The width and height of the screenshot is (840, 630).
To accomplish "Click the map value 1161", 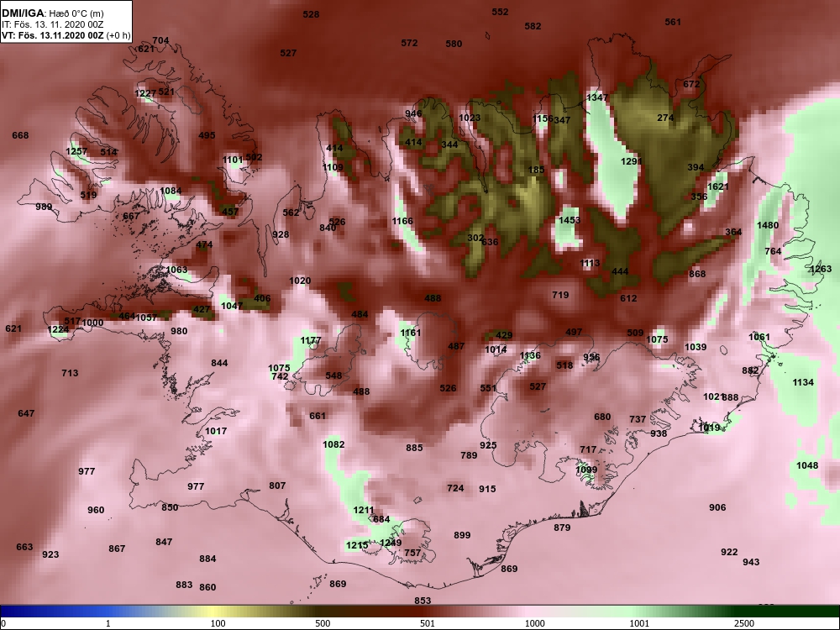I will point(411,333).
